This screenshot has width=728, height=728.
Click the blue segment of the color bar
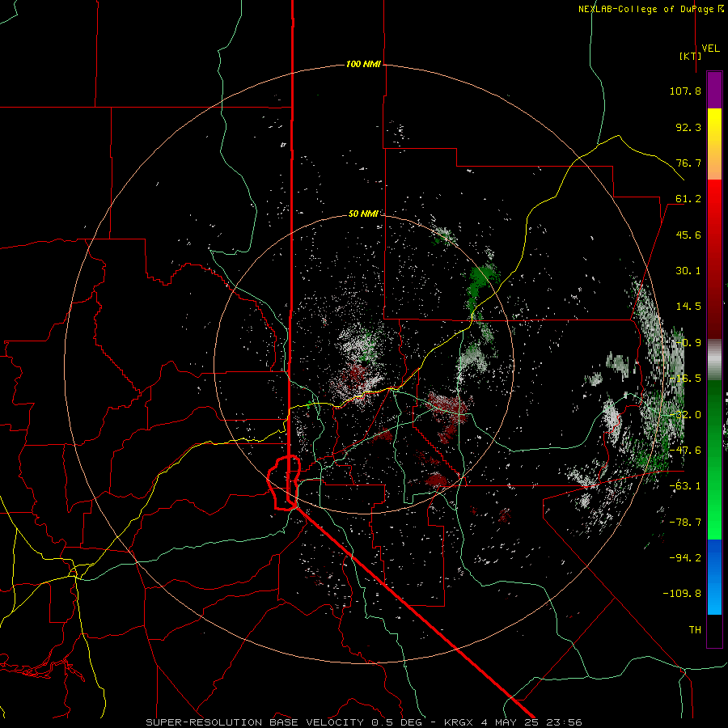(x=714, y=577)
